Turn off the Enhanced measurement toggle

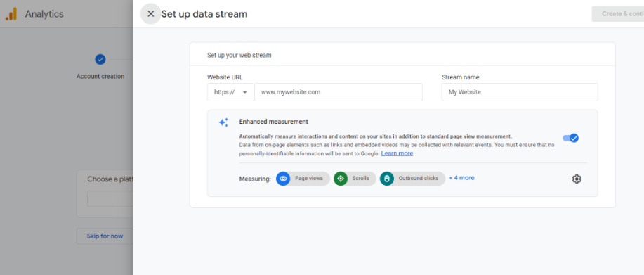(x=570, y=138)
